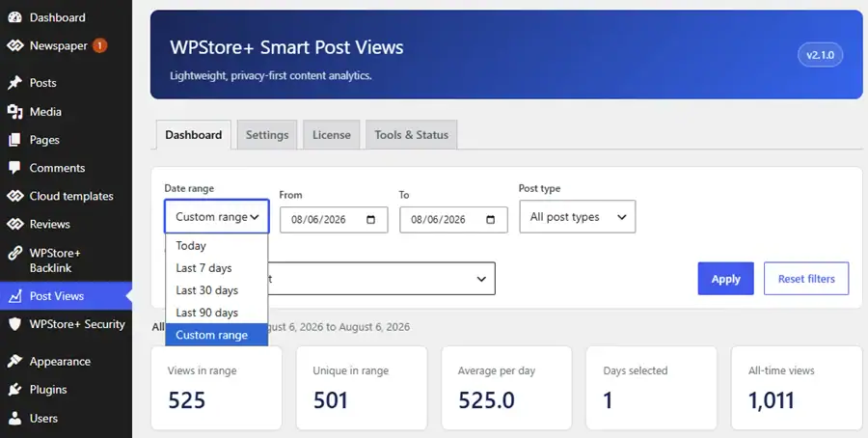Click the Dashboard gauge icon in sidebar
The image size is (868, 438).
pyautogui.click(x=14, y=17)
